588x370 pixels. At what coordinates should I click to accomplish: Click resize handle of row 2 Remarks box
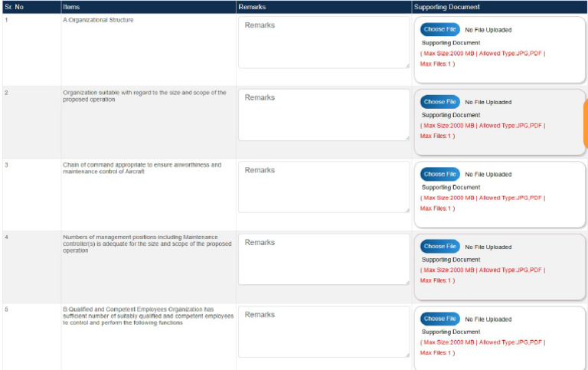407,138
